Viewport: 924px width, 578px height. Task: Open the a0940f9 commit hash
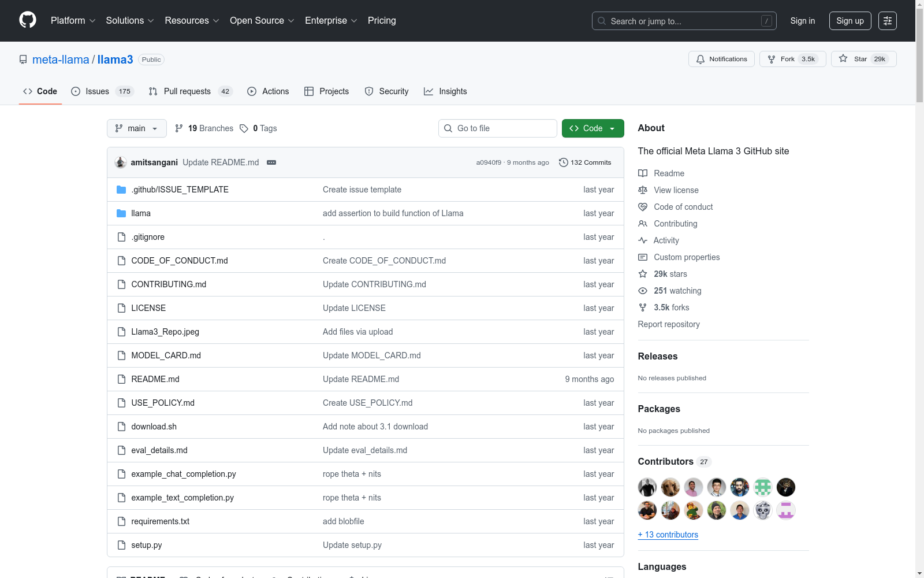coord(489,162)
